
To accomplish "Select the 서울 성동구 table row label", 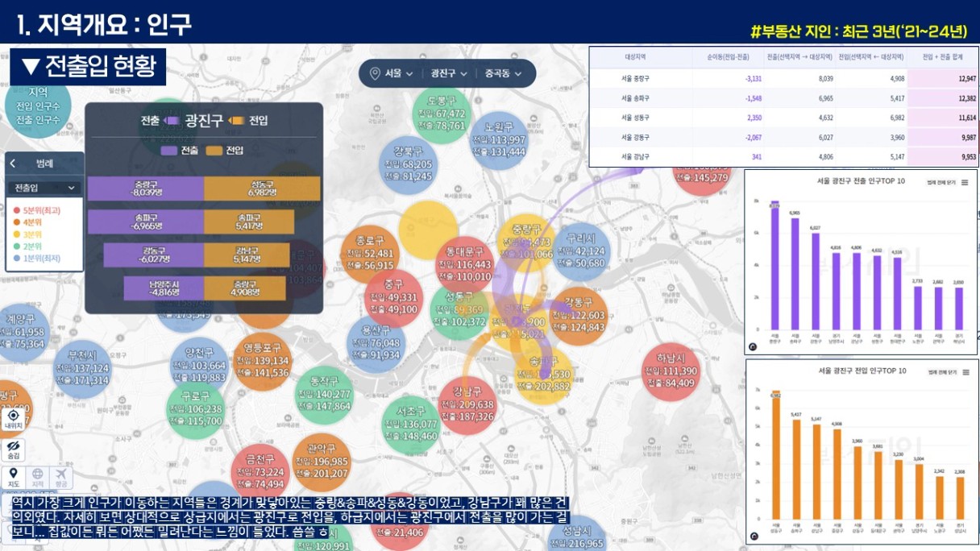I will click(635, 118).
